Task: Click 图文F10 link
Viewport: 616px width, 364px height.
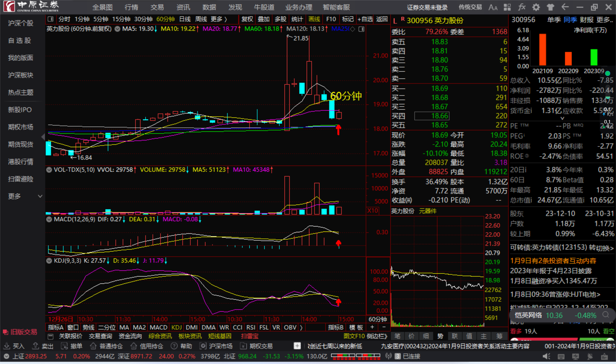Action: pyautogui.click(x=354, y=336)
